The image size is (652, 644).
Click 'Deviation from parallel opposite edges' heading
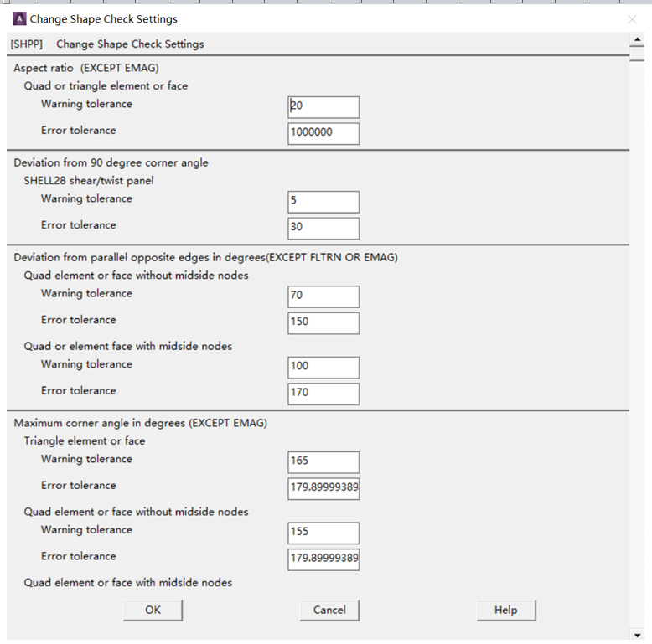pyautogui.click(x=206, y=258)
